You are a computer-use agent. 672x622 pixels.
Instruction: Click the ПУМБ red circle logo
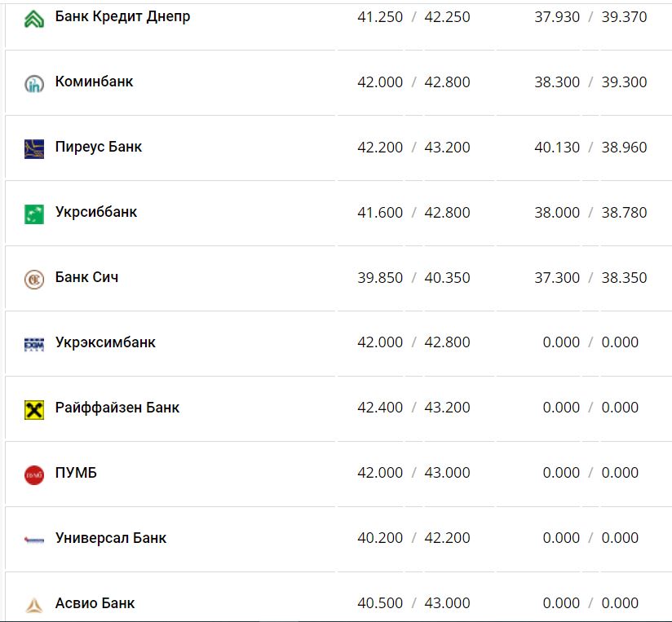(33, 474)
